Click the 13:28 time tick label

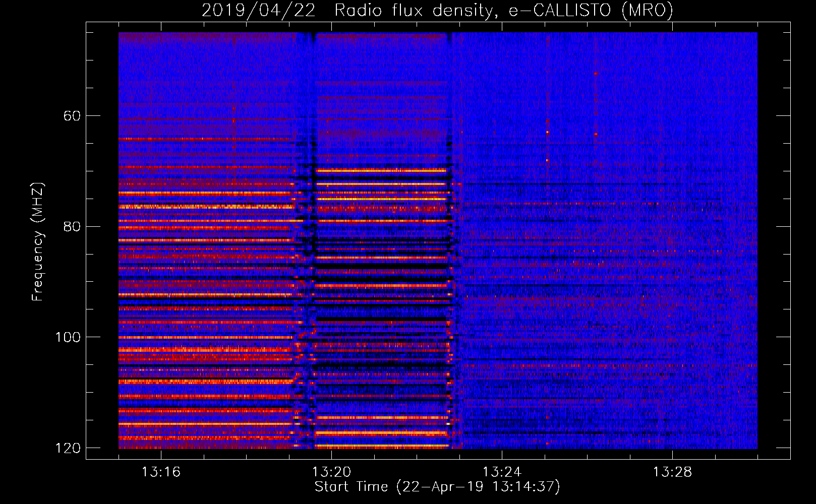672,472
